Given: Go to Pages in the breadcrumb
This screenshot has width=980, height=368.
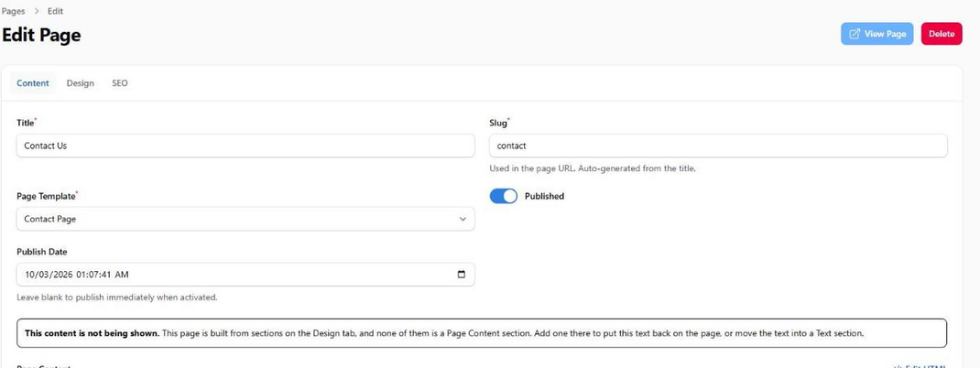Looking at the screenshot, I should [13, 11].
